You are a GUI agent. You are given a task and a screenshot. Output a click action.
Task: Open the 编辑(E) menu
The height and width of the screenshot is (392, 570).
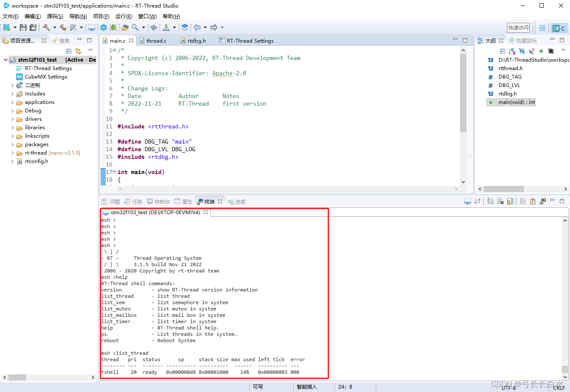[x=33, y=16]
